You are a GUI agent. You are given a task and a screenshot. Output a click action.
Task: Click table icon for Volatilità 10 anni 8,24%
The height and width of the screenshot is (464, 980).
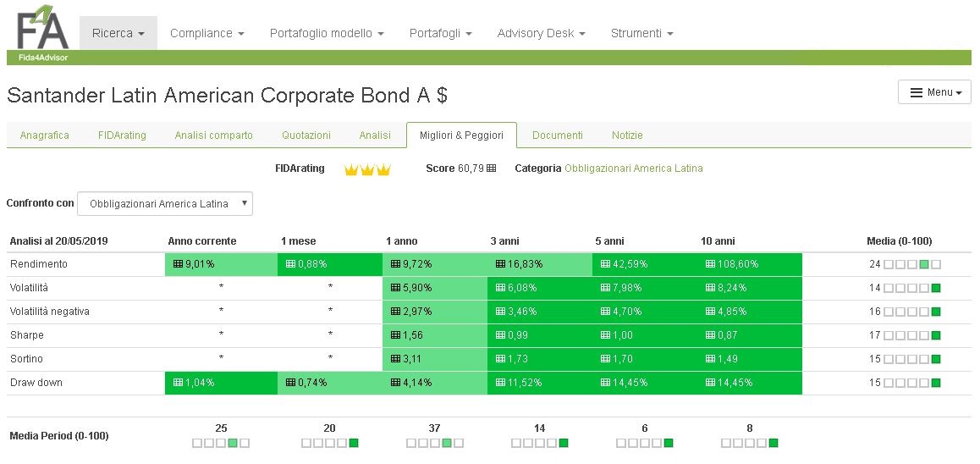pyautogui.click(x=711, y=288)
